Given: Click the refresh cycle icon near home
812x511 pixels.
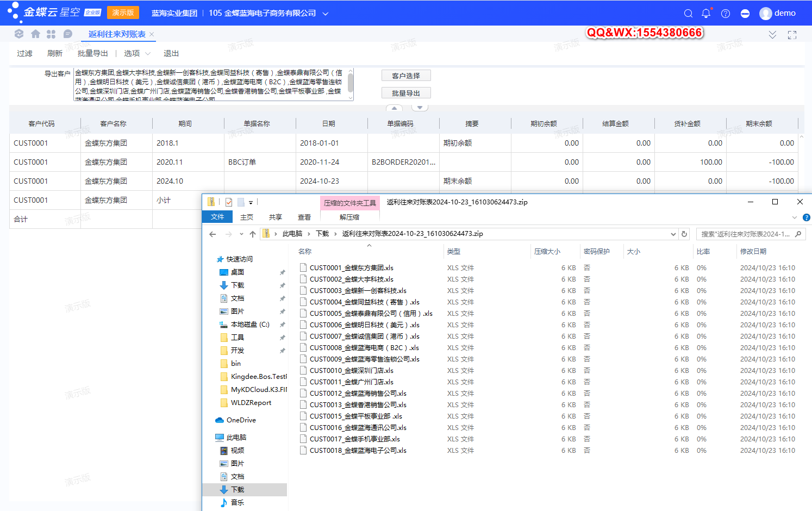Looking at the screenshot, I should (x=19, y=34).
